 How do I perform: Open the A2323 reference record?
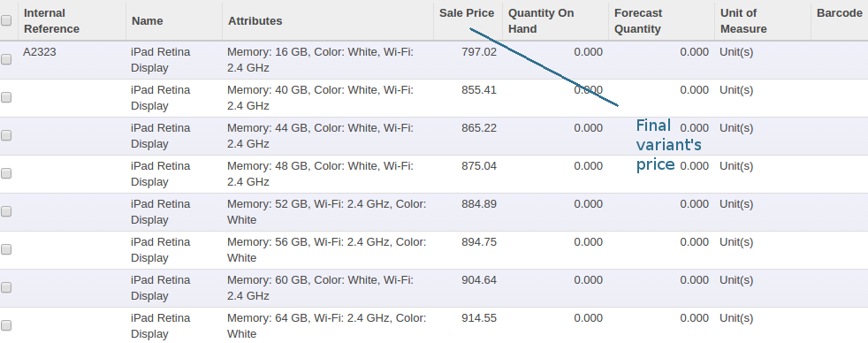pos(40,52)
